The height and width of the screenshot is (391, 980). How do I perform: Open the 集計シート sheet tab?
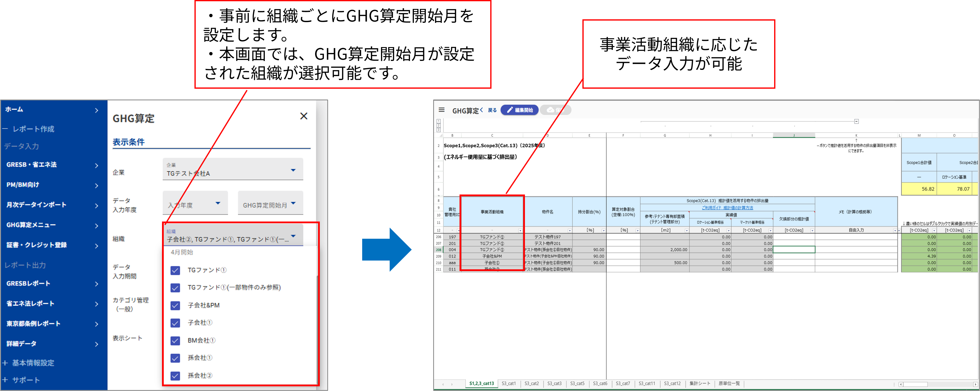coord(700,383)
